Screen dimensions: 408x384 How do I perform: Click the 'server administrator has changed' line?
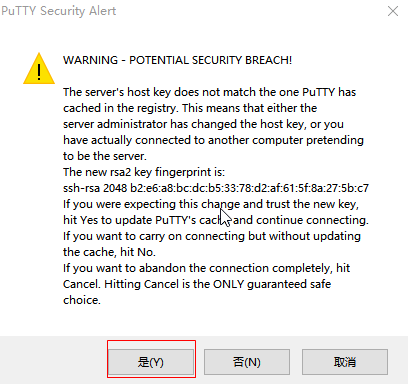(x=203, y=124)
